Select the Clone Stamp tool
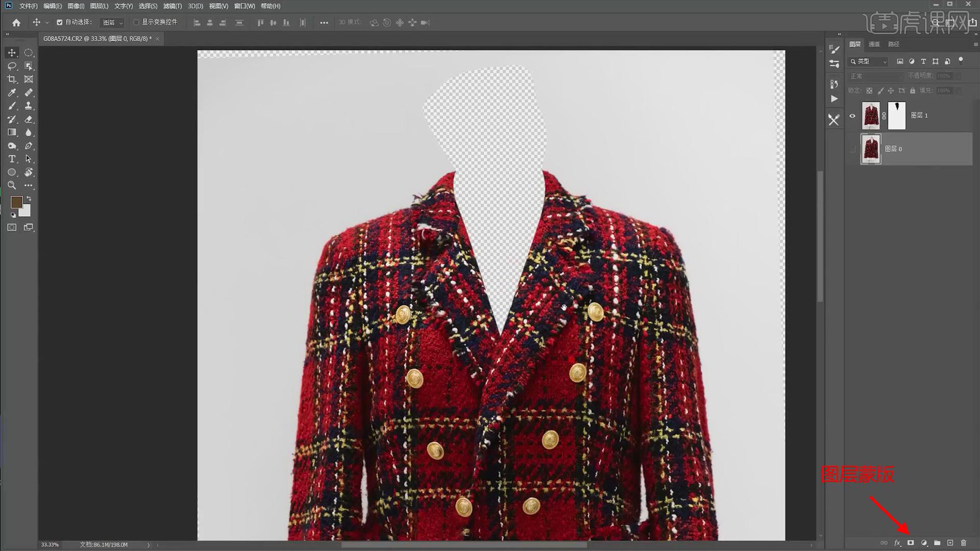 (x=29, y=106)
